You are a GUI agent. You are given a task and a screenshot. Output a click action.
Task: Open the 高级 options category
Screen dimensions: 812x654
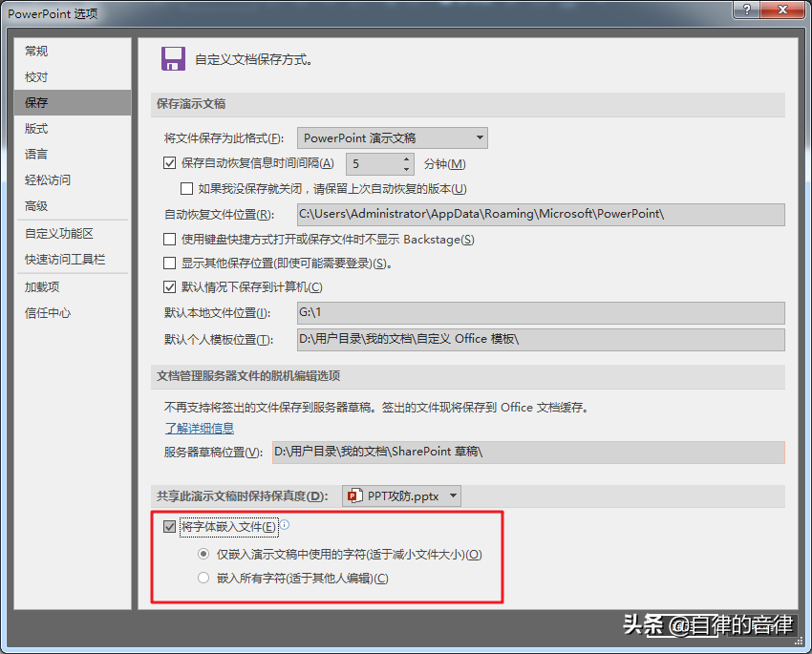(73, 206)
